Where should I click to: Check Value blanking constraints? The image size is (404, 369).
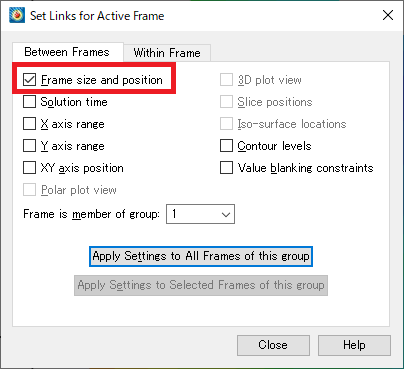coord(226,168)
